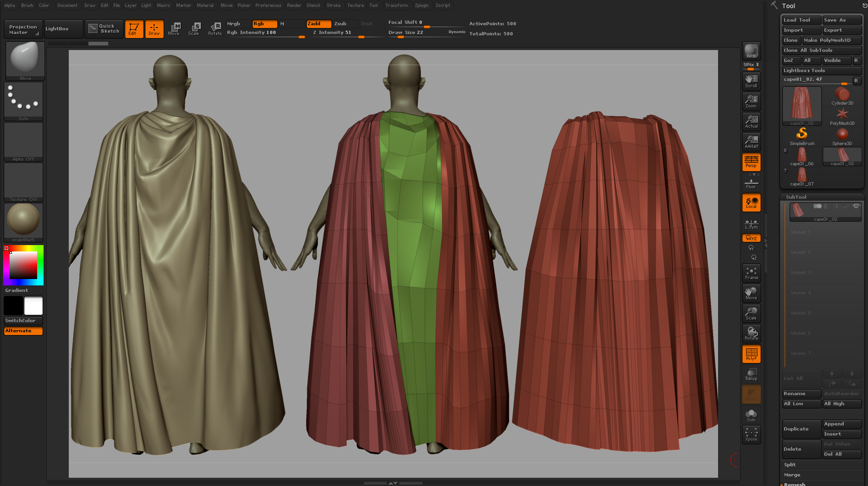Image resolution: width=868 pixels, height=486 pixels.
Task: Open the Material menu
Action: (205, 6)
